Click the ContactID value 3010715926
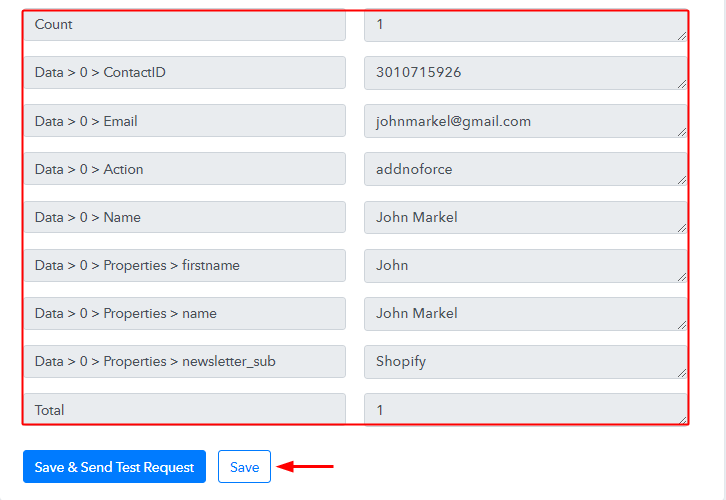The height and width of the screenshot is (500, 726). pos(525,73)
